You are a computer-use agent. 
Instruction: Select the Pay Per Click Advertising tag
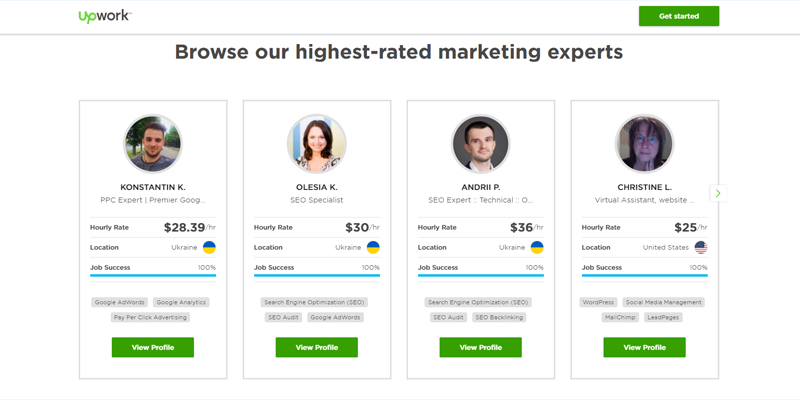click(x=150, y=317)
